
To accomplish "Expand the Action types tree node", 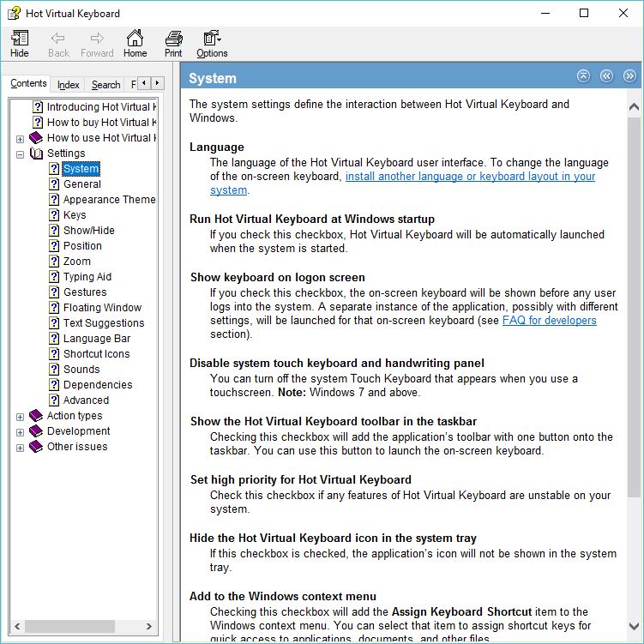I will coord(20,417).
